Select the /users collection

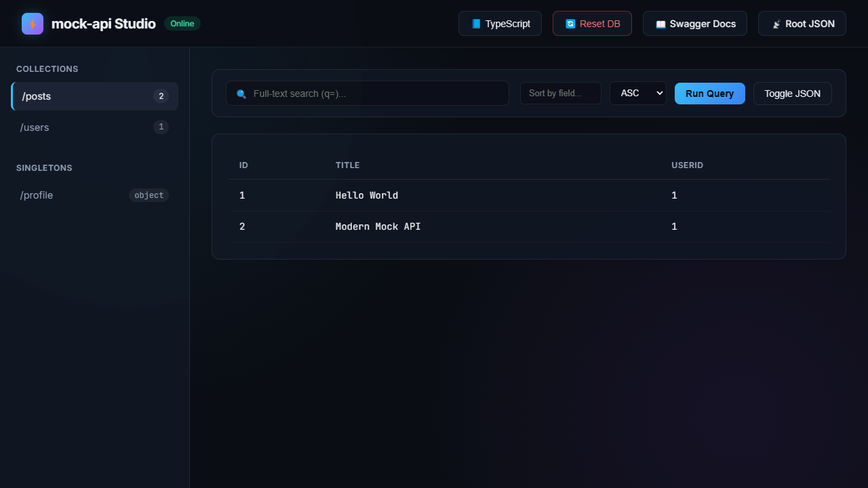pos(95,127)
